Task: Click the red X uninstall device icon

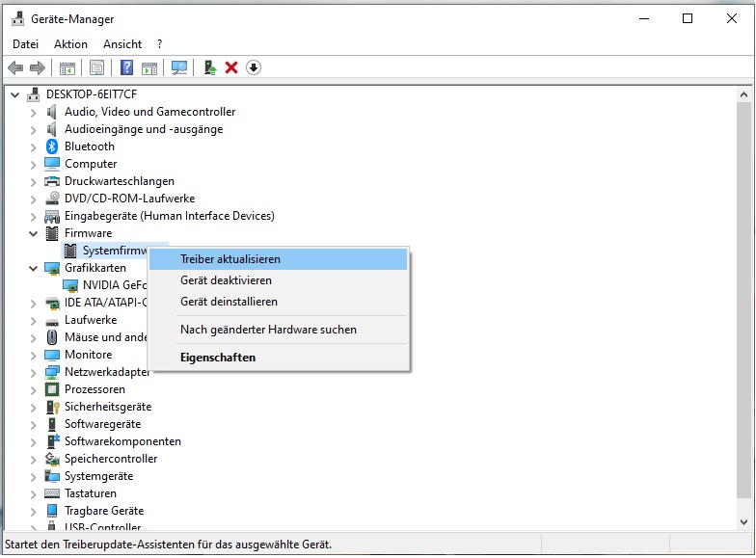Action: tap(231, 67)
